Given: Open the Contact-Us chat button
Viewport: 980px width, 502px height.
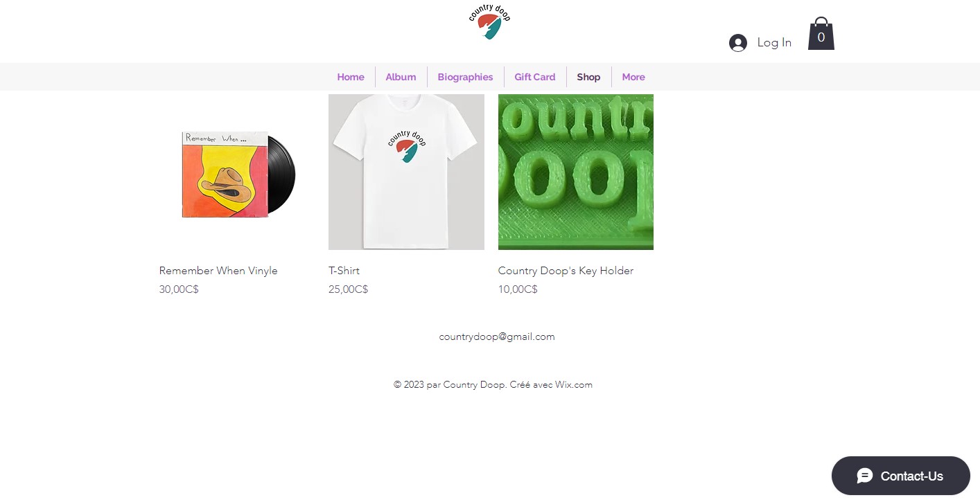Looking at the screenshot, I should tap(900, 476).
